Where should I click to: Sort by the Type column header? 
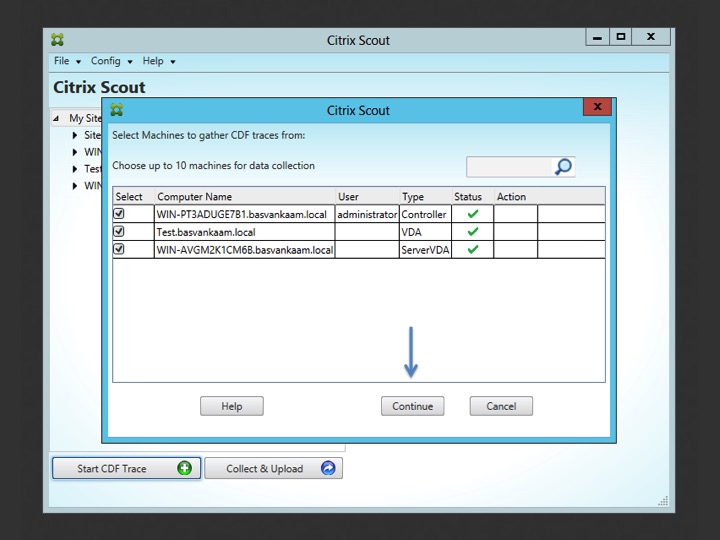coord(426,197)
